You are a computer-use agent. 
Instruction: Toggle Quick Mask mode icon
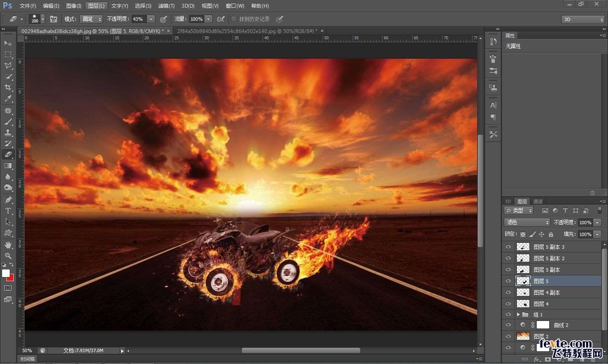(8, 288)
